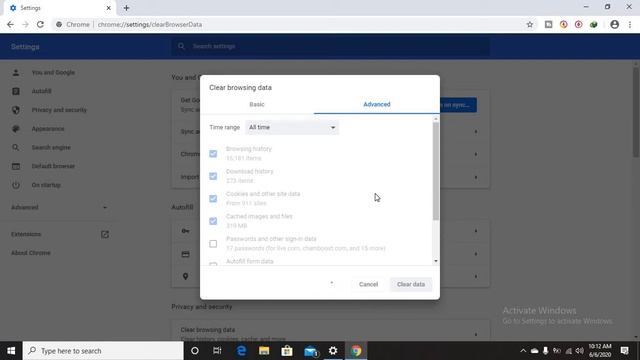The image size is (640, 360).
Task: Open Privacy and security sidebar section
Action: coord(59,110)
